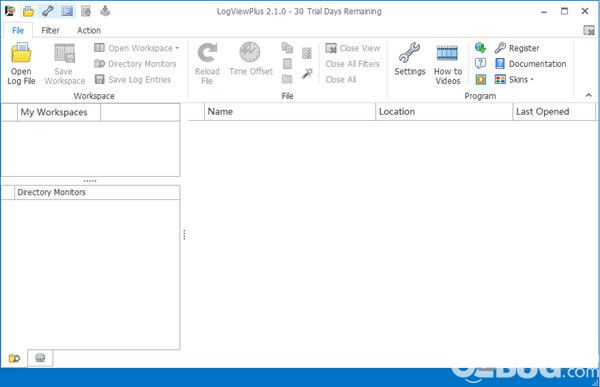Click the icon at the ribbon tab row's right end
Screen dimensions: 600x387
pos(589,31)
